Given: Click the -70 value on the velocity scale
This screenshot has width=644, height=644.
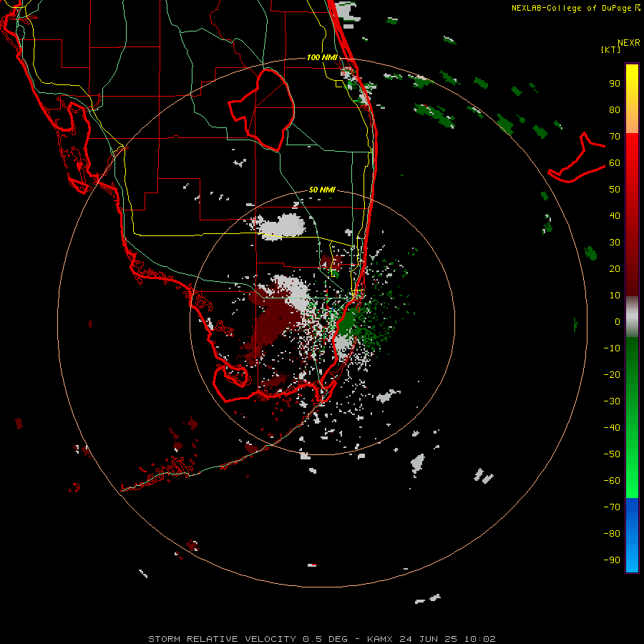Looking at the screenshot, I should [x=612, y=507].
